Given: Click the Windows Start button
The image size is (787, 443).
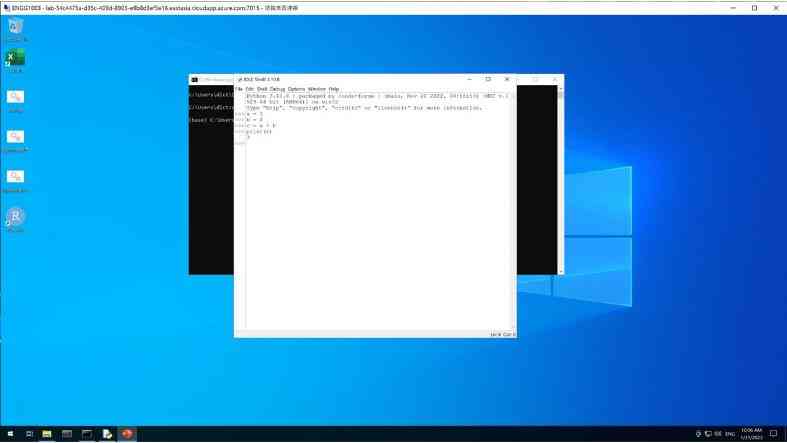Looking at the screenshot, I should point(9,434).
